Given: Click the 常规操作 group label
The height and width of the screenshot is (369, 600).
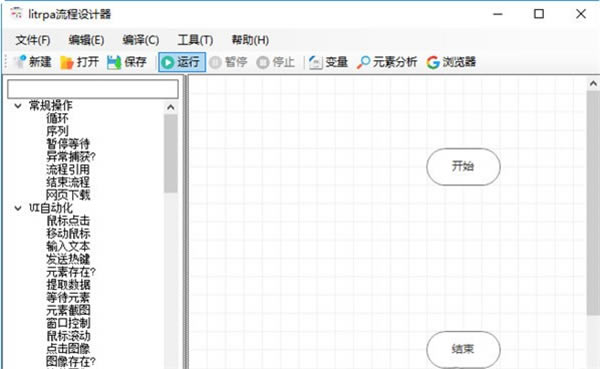Looking at the screenshot, I should click(x=51, y=106).
